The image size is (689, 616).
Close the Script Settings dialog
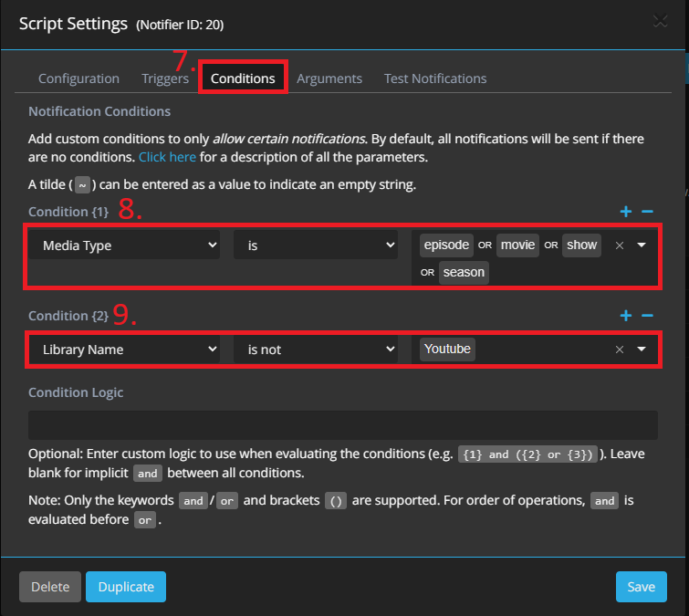pyautogui.click(x=660, y=22)
